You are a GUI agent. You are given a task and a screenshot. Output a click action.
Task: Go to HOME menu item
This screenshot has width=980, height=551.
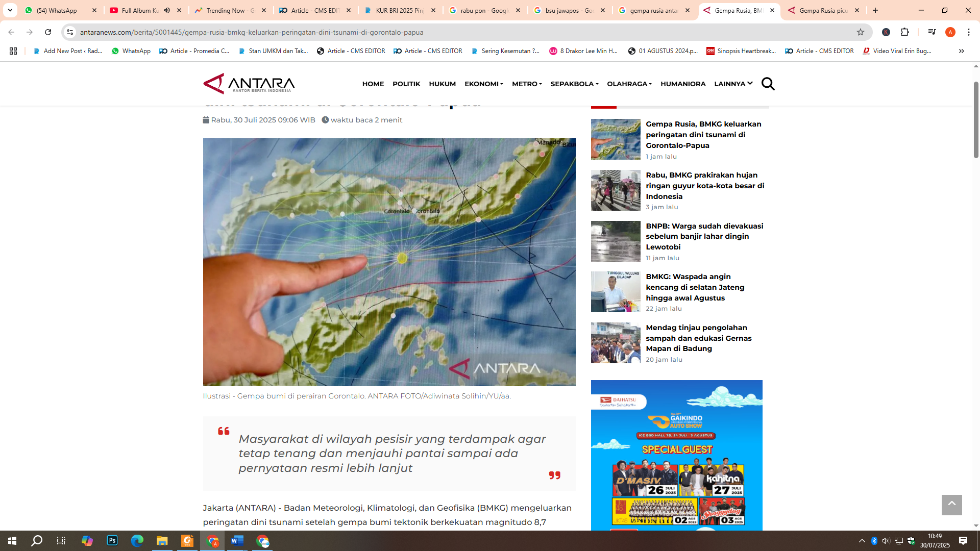373,84
